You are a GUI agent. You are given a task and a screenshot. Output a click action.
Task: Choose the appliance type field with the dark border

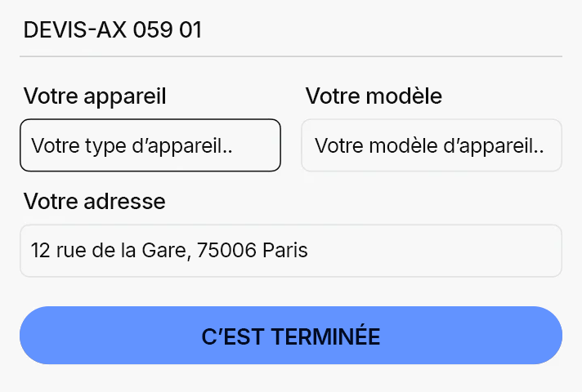click(x=150, y=145)
